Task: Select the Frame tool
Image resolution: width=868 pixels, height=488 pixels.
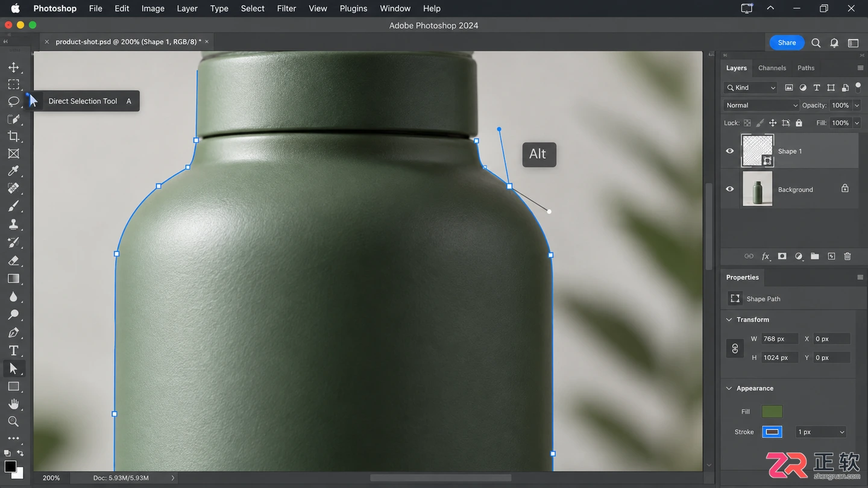Action: tap(13, 154)
